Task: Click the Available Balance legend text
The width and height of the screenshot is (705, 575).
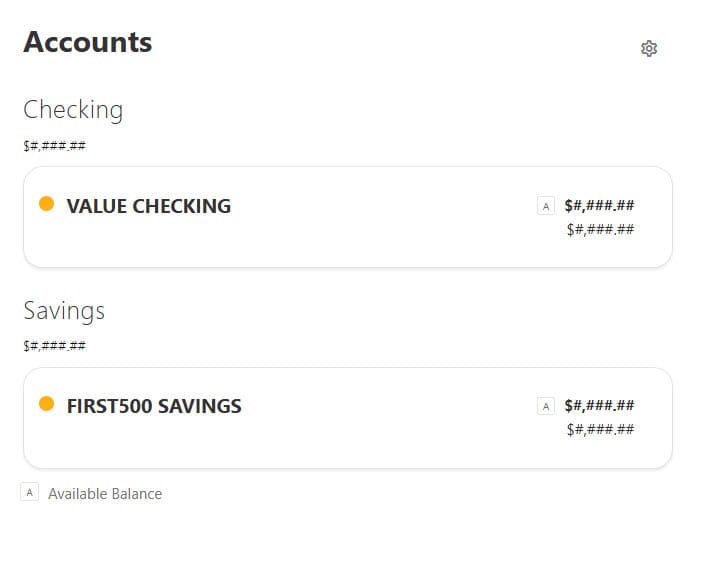Action: coord(105,494)
